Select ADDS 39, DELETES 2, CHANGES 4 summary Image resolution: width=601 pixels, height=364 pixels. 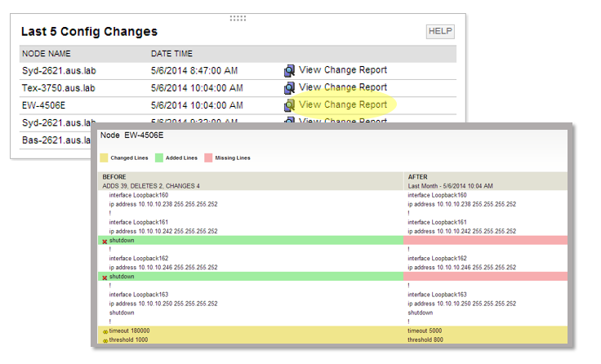(151, 186)
